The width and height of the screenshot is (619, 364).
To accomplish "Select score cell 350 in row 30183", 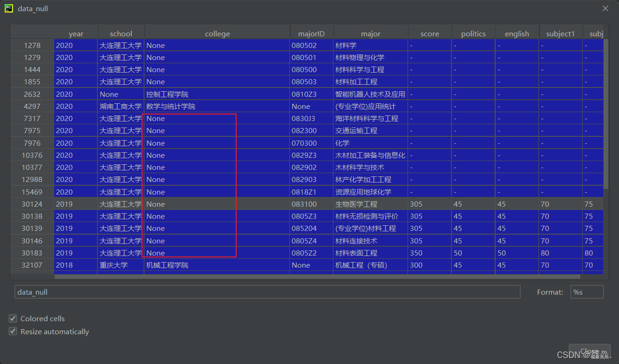I will 430,253.
